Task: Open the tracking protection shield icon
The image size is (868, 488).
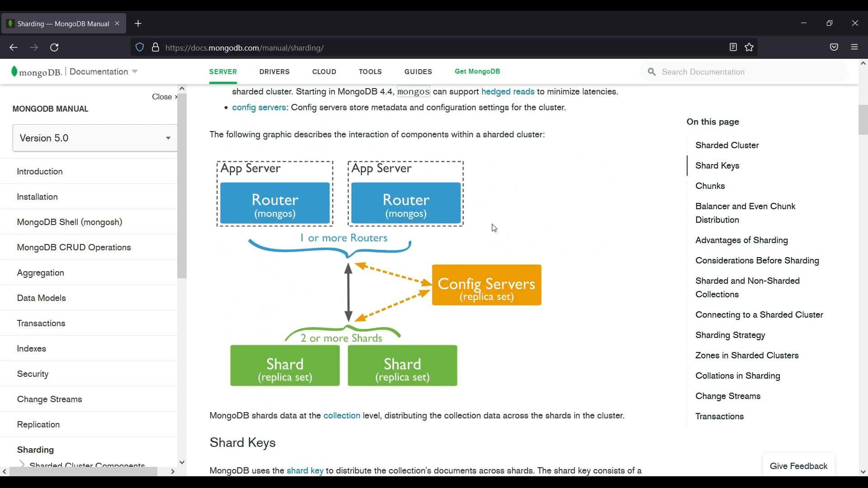Action: click(140, 47)
